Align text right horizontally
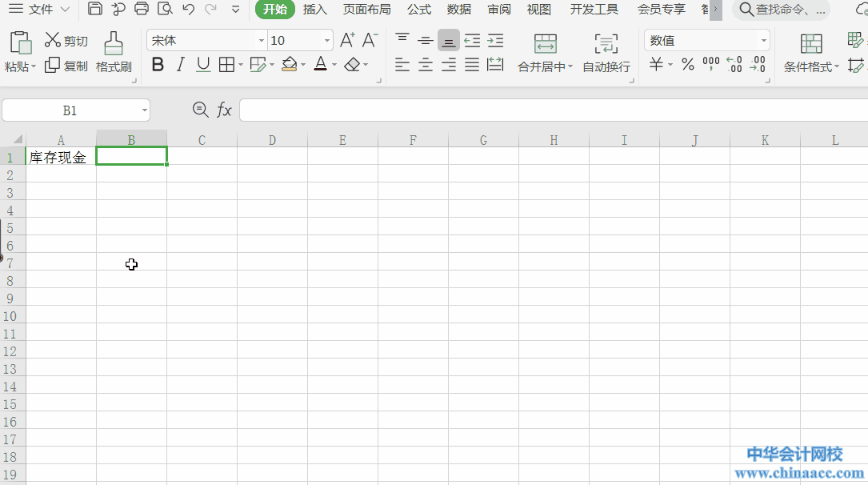The width and height of the screenshot is (868, 485). coord(449,65)
